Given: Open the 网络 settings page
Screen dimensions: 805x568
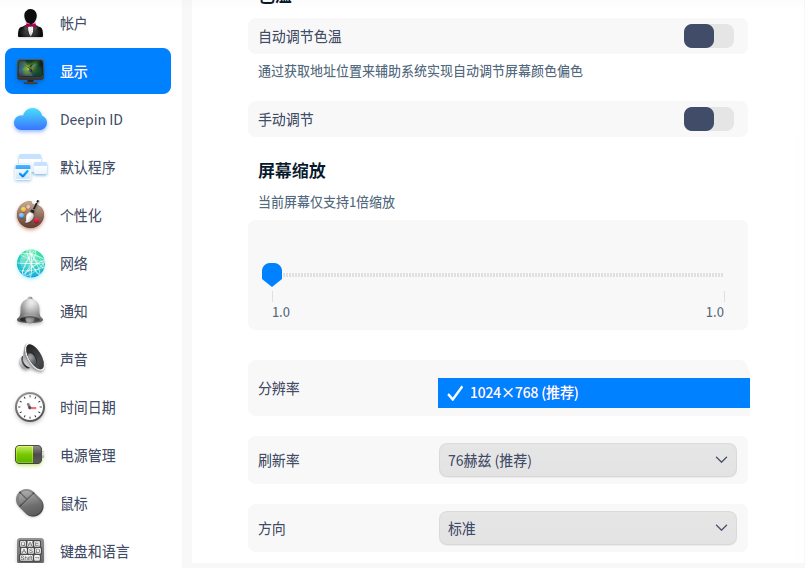Looking at the screenshot, I should [x=88, y=263].
